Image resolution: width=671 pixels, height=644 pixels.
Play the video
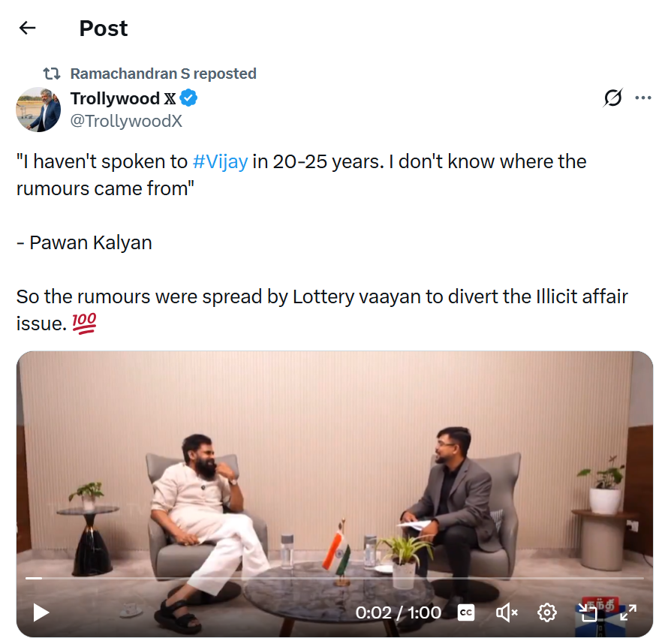[x=41, y=612]
